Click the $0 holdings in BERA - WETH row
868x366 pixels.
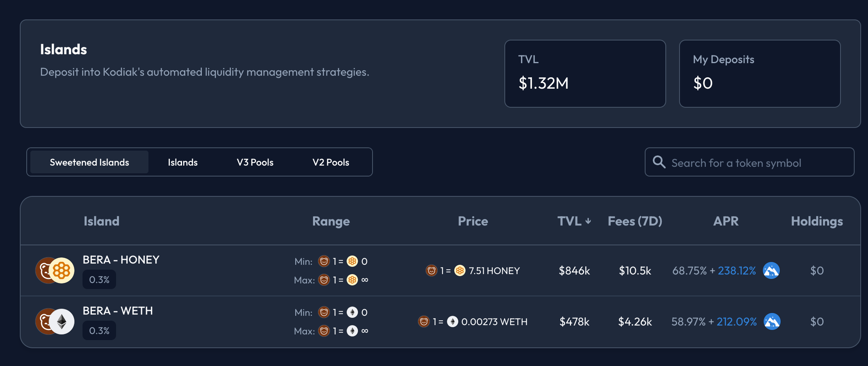coord(817,322)
